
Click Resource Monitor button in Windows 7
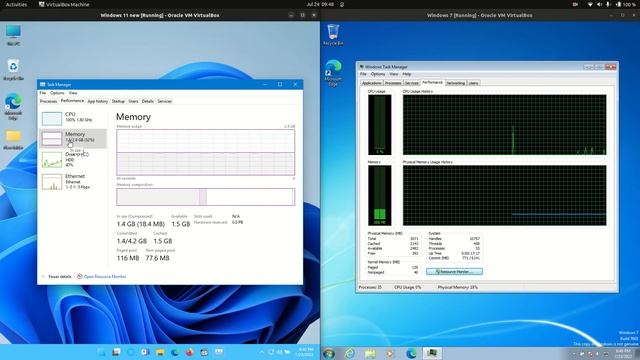tap(454, 271)
